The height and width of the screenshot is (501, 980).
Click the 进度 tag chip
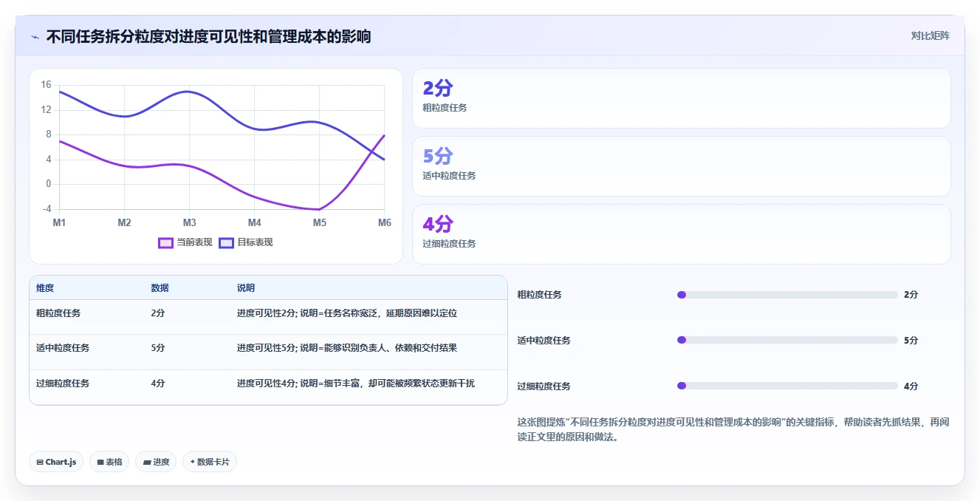(157, 462)
